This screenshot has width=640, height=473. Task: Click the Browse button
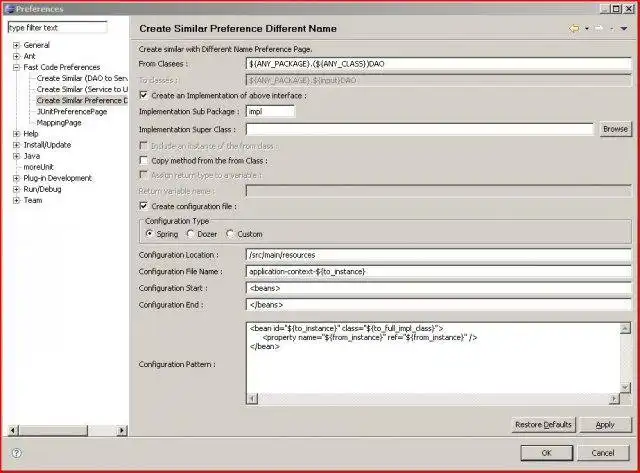615,129
